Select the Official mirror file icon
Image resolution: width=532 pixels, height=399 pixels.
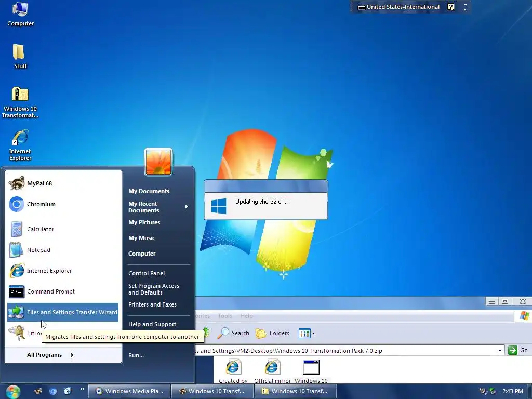pyautogui.click(x=272, y=371)
